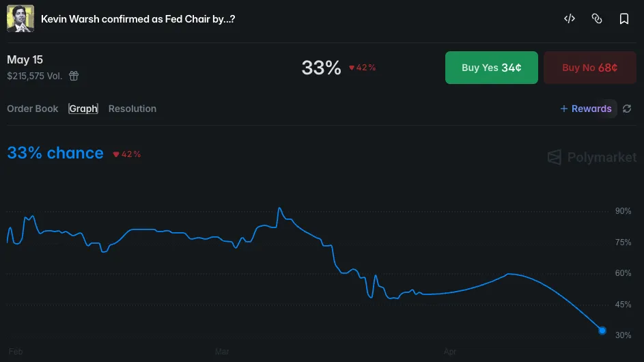Click the embed code icon

569,19
